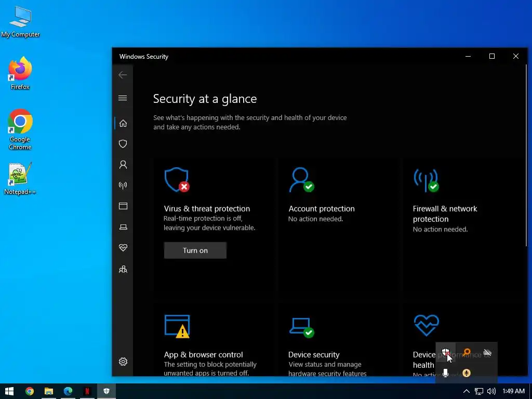This screenshot has width=532, height=399.
Task: Select My Computer desktop icon
Action: (20, 22)
